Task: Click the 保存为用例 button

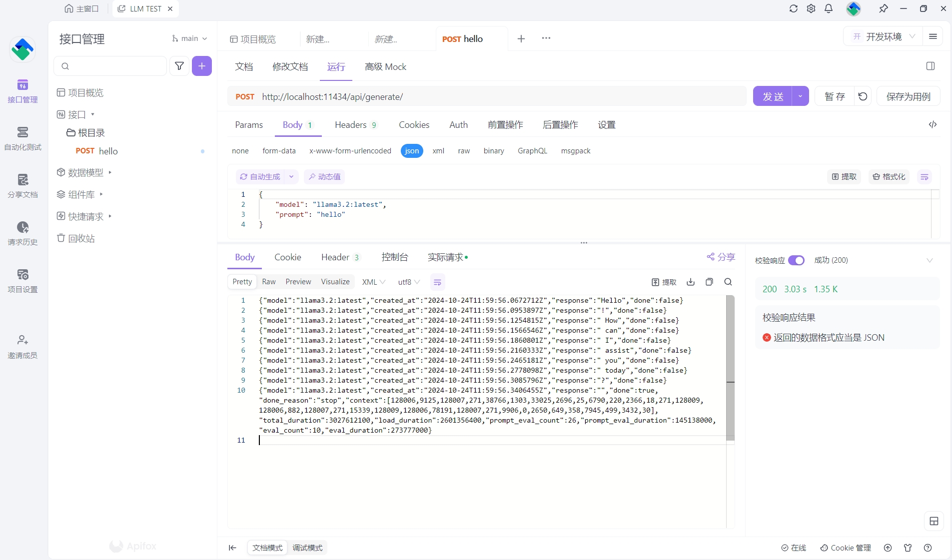Action: [x=908, y=96]
